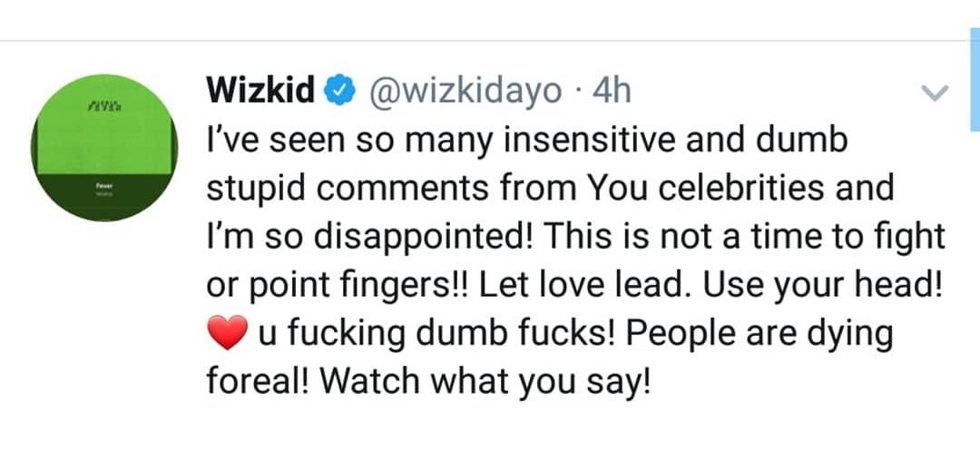Click the red heart emoji in tweet

click(227, 335)
